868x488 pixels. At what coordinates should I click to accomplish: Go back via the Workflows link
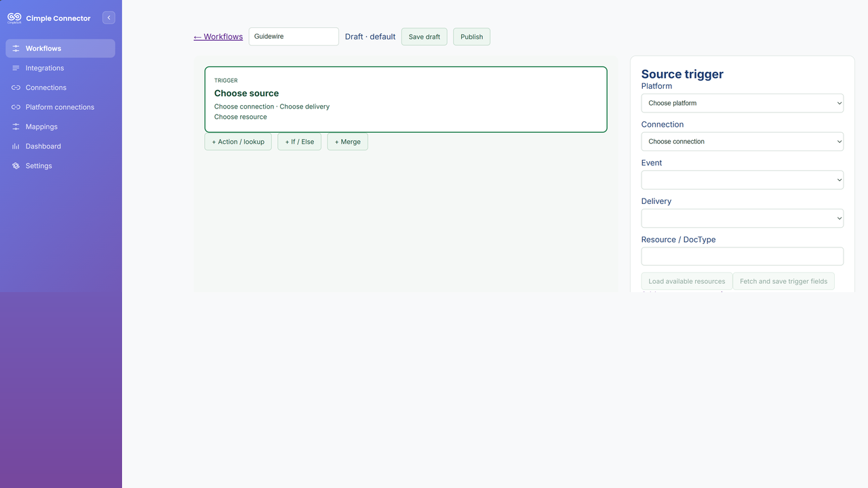tap(218, 37)
